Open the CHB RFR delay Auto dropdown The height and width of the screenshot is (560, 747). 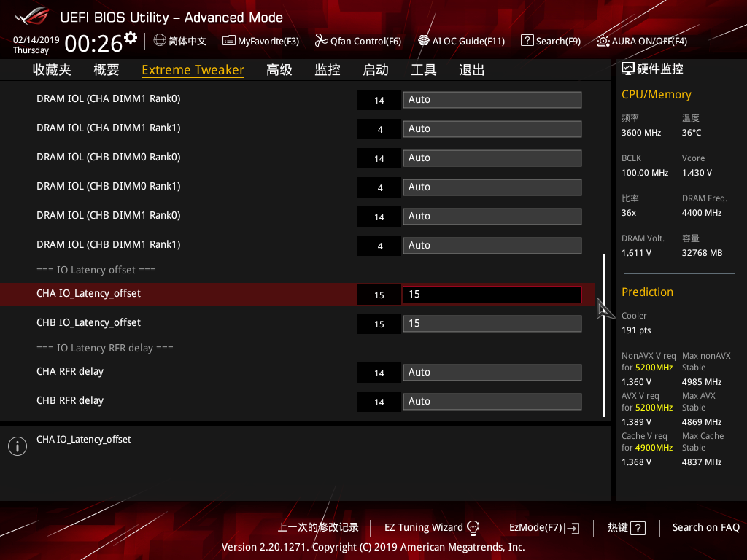pos(492,401)
